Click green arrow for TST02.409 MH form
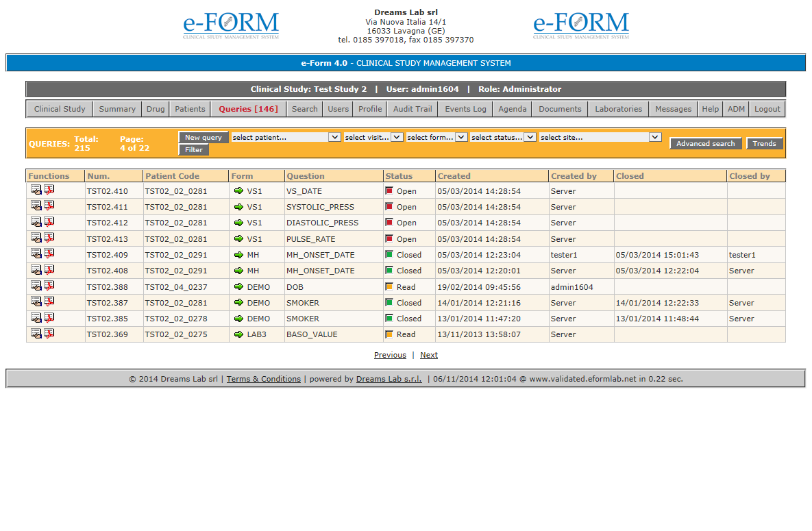 (238, 255)
